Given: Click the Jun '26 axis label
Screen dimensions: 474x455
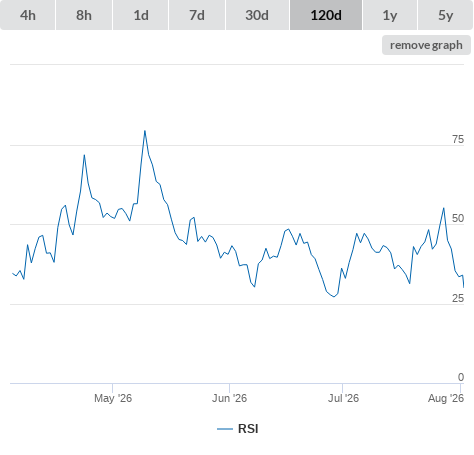Looking at the screenshot, I should point(229,398).
